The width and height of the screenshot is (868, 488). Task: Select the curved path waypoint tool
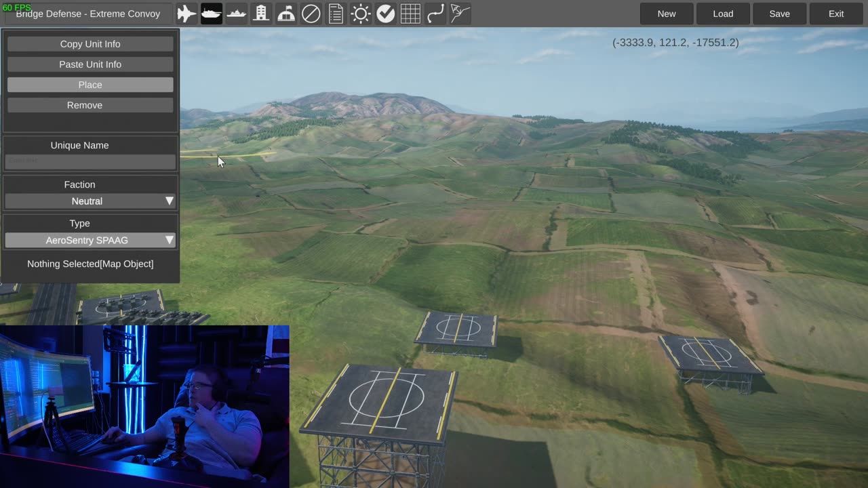(435, 14)
